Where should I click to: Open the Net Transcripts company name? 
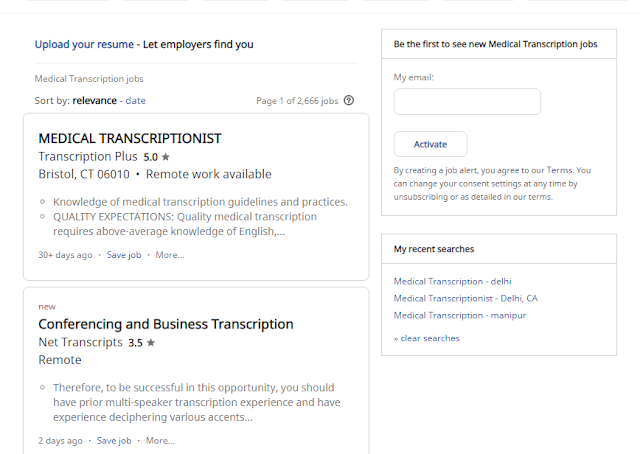(80, 342)
